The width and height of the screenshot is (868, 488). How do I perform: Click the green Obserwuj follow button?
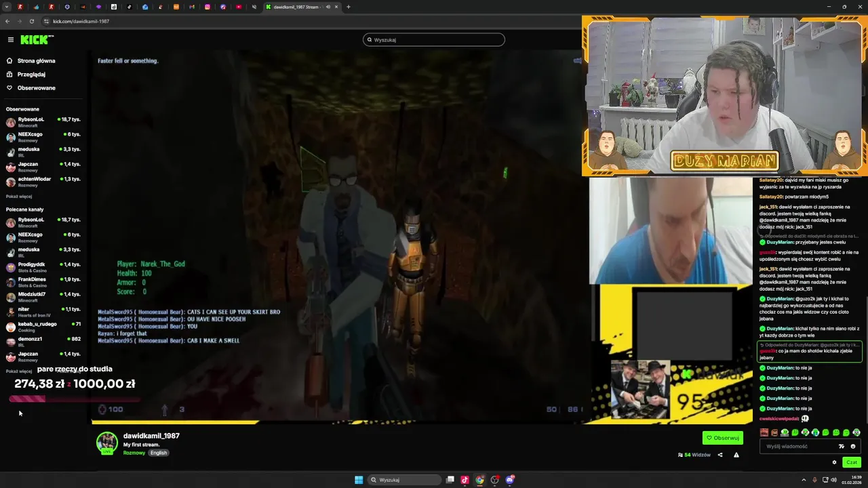tap(723, 438)
